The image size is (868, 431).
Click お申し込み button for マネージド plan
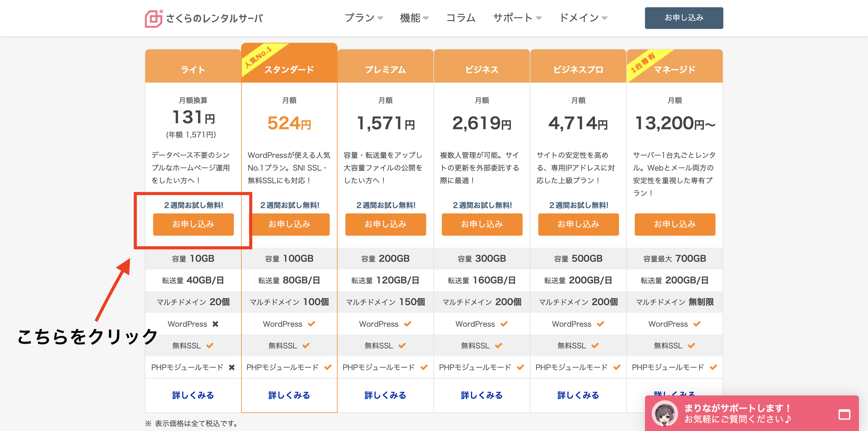click(675, 224)
